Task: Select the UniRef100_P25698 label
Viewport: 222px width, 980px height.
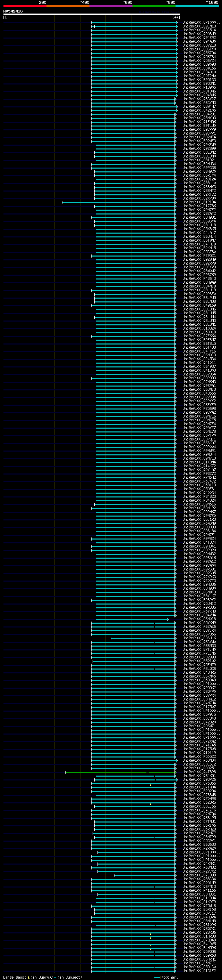Action: point(199,408)
